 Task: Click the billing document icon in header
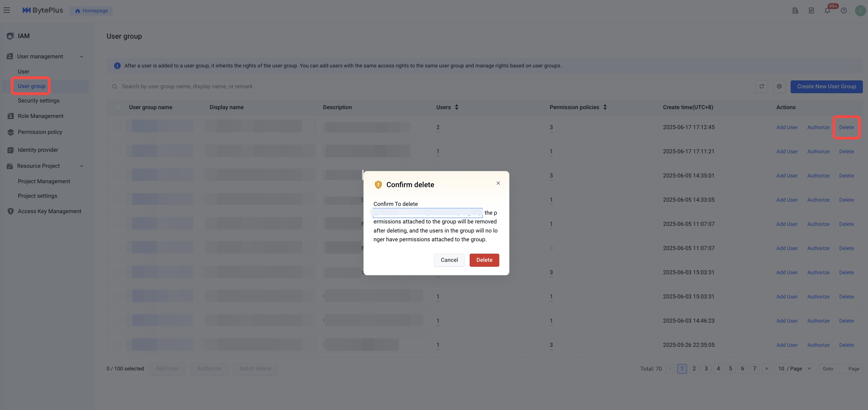(811, 11)
